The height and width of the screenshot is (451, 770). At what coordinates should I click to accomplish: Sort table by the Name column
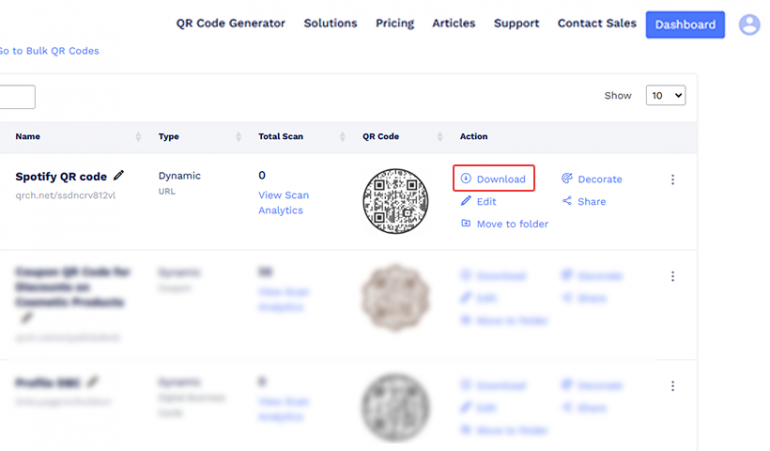[138, 136]
